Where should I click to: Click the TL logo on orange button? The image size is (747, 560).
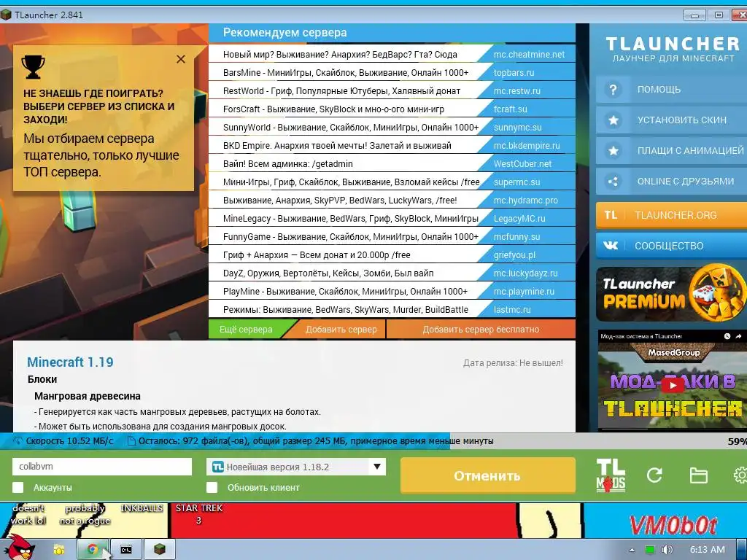pos(611,215)
